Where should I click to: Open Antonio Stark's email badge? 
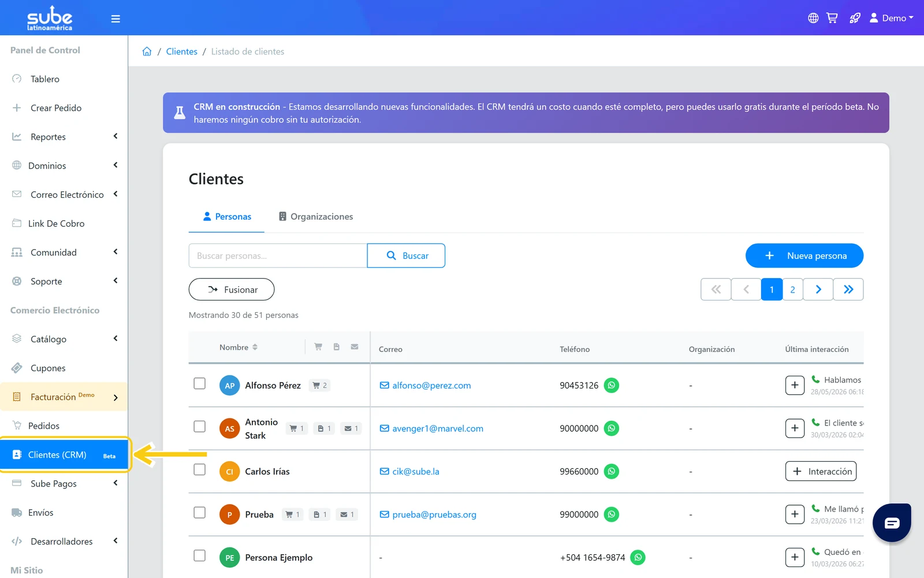point(351,428)
